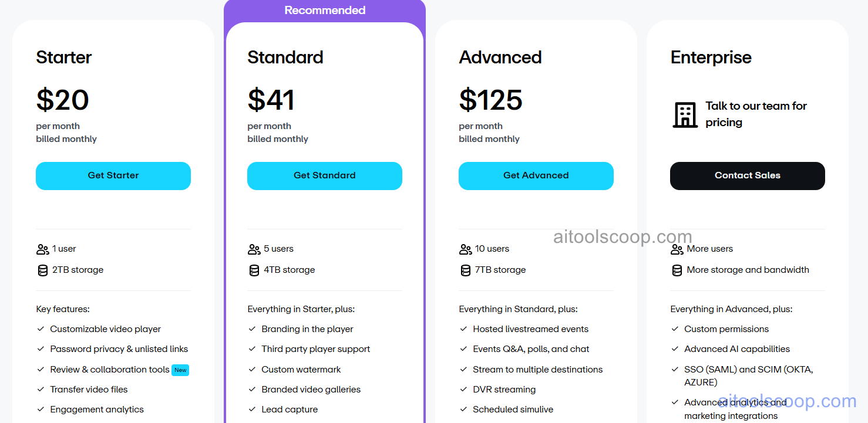Click the Contact Sales button

[x=747, y=175]
